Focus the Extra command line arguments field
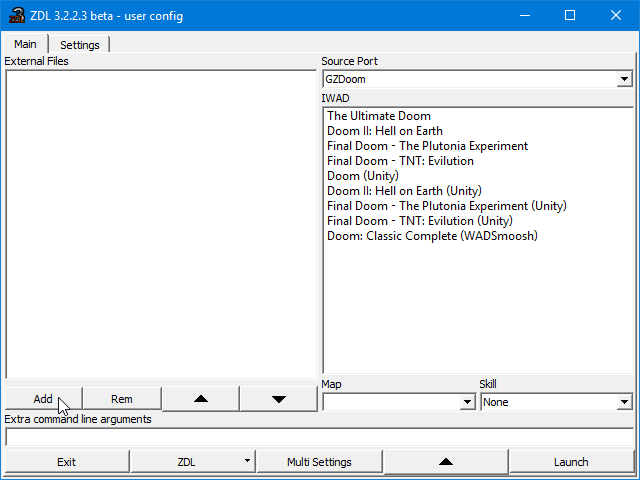This screenshot has height=480, width=640. tap(319, 438)
